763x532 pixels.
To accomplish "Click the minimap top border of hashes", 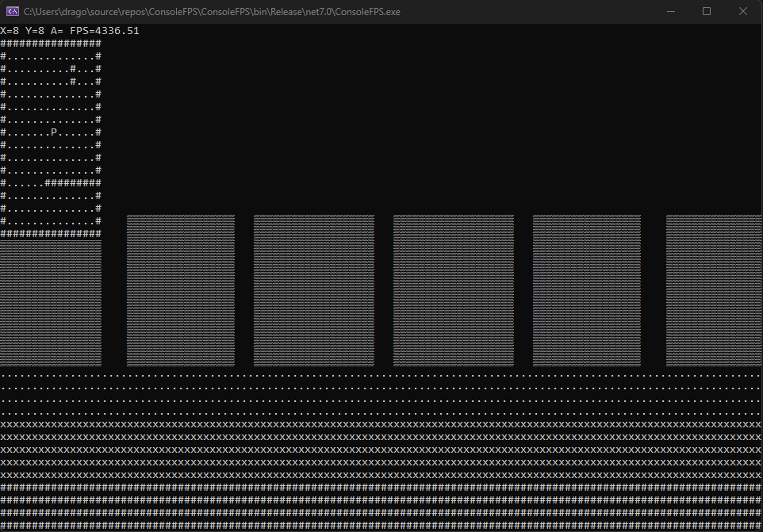I will (50, 44).
